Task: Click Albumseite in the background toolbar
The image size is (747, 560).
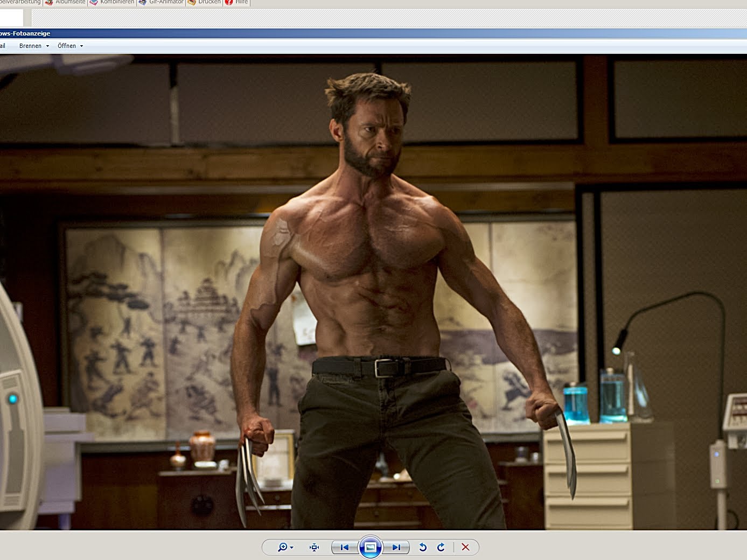Action: 65,2
